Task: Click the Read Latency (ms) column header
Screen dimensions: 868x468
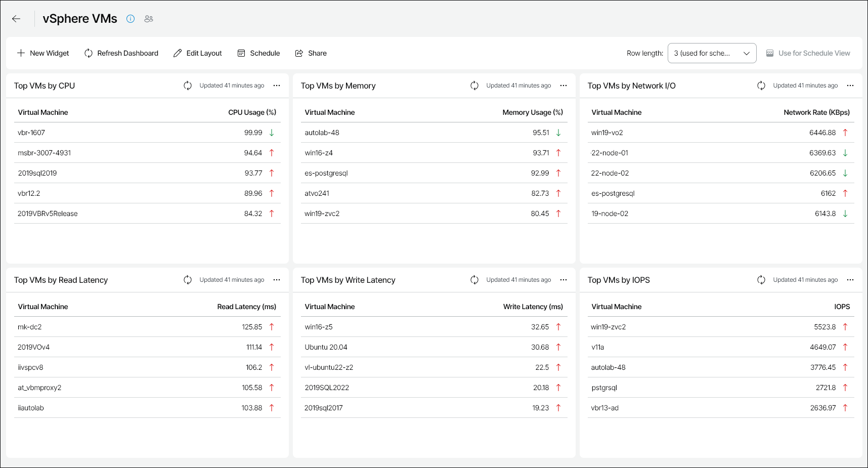Action: (246, 307)
